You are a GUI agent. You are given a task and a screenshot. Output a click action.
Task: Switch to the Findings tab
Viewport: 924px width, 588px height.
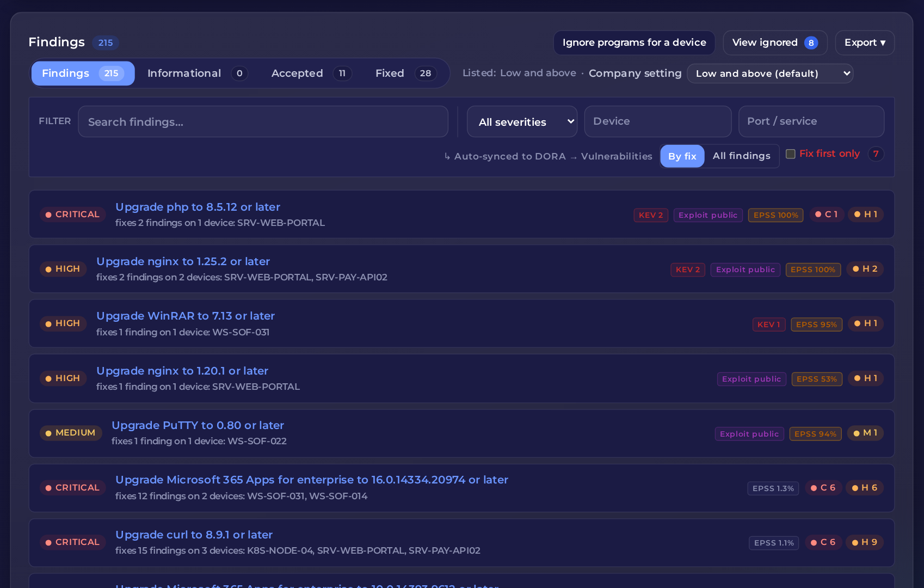[x=83, y=73]
